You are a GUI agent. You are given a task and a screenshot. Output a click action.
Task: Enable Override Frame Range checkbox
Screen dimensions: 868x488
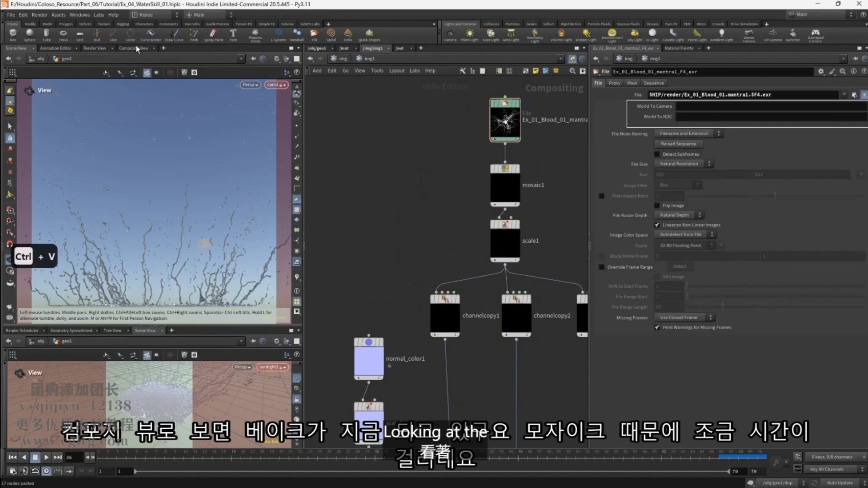[x=602, y=267]
